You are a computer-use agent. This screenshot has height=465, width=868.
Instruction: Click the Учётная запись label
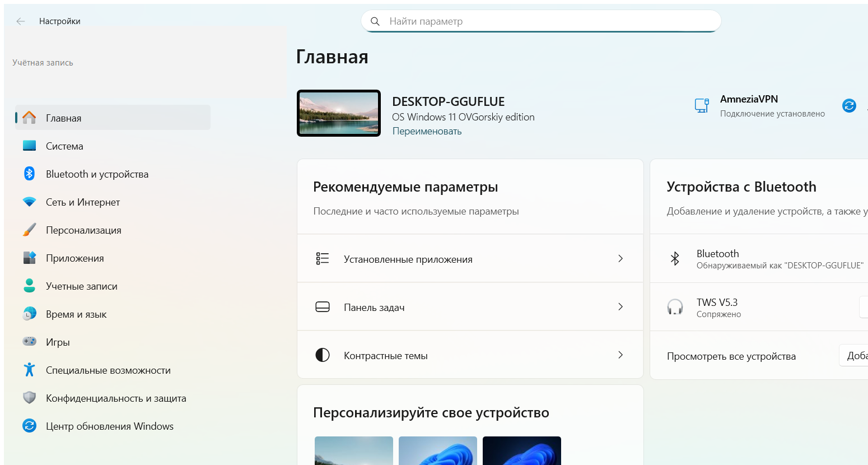(x=43, y=63)
